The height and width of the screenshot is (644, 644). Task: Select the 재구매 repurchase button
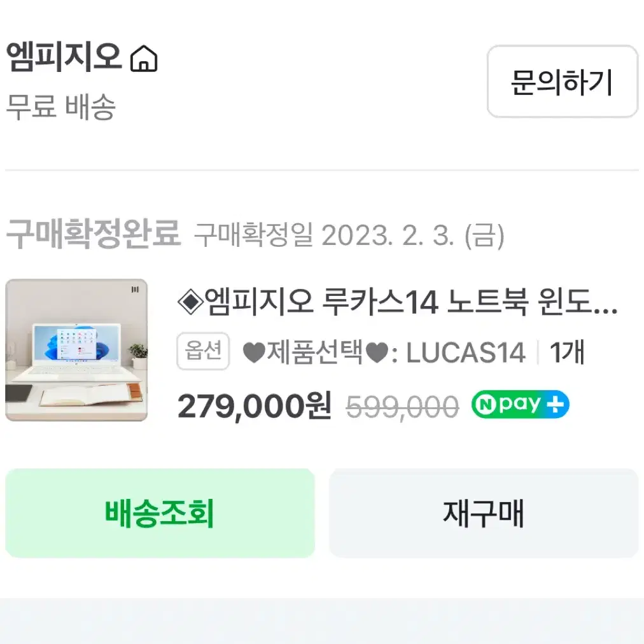484,513
